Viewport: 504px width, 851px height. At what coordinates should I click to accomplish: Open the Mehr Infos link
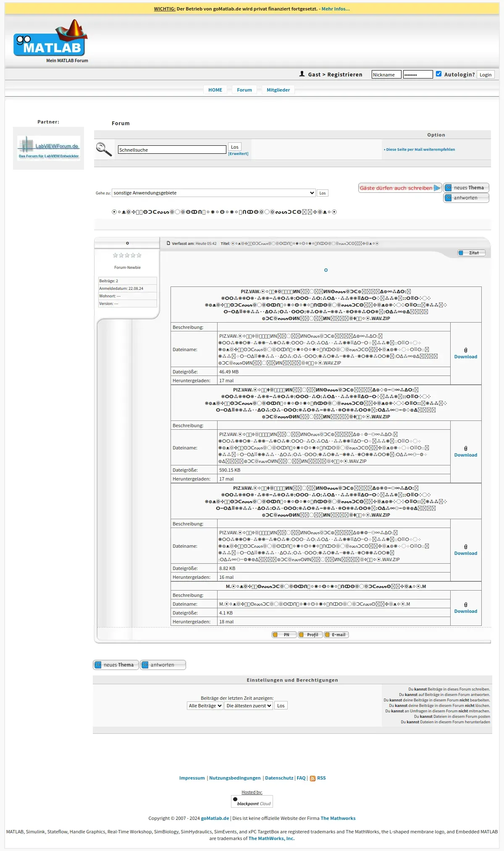pos(336,9)
